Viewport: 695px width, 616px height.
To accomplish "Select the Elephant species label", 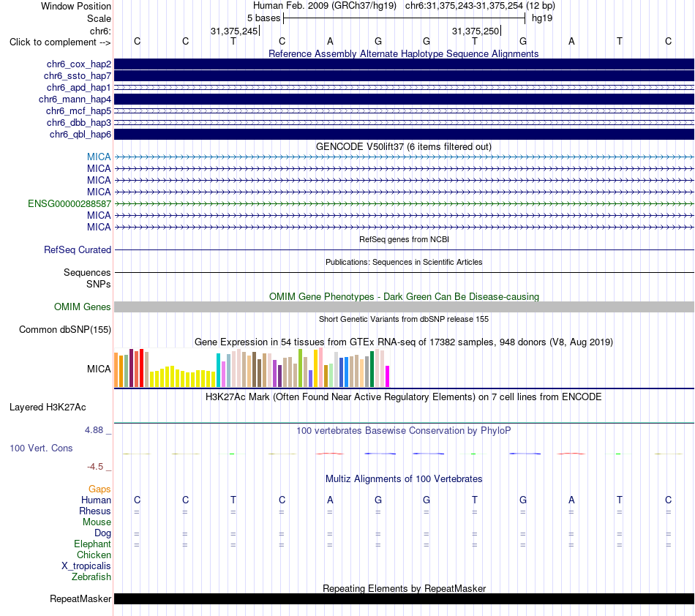I will [93, 544].
